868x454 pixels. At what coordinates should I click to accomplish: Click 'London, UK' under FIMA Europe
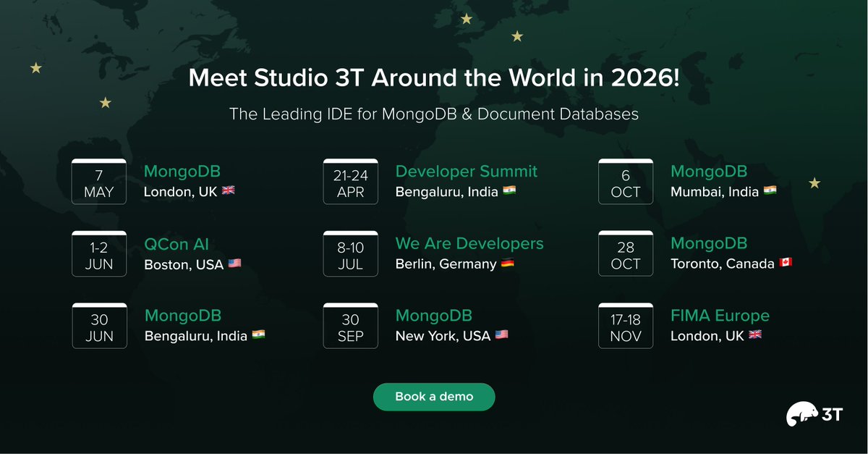tap(707, 336)
